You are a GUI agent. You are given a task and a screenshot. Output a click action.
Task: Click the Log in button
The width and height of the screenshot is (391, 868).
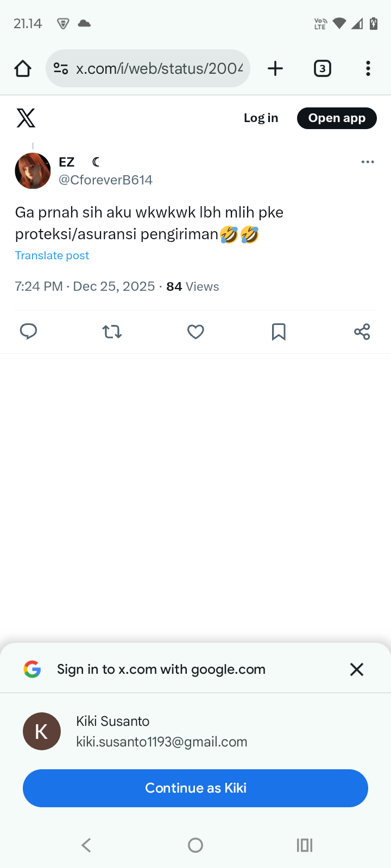(261, 118)
